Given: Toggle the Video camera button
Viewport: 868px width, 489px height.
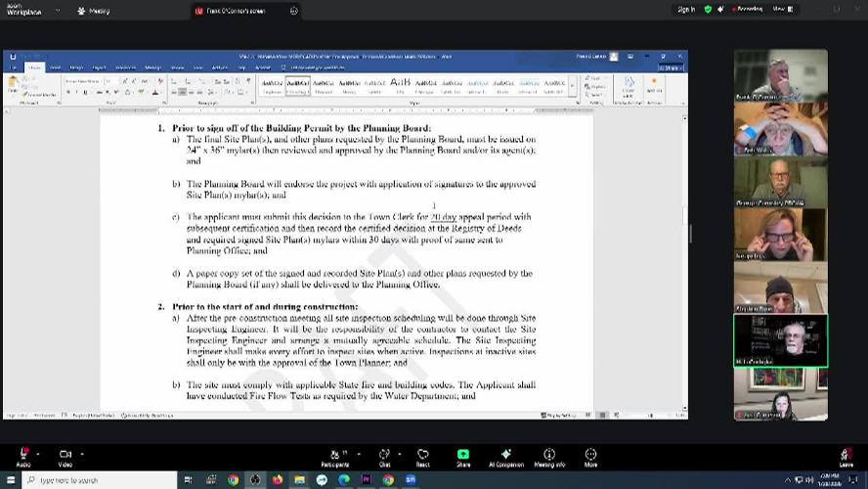Looking at the screenshot, I should pos(65,456).
